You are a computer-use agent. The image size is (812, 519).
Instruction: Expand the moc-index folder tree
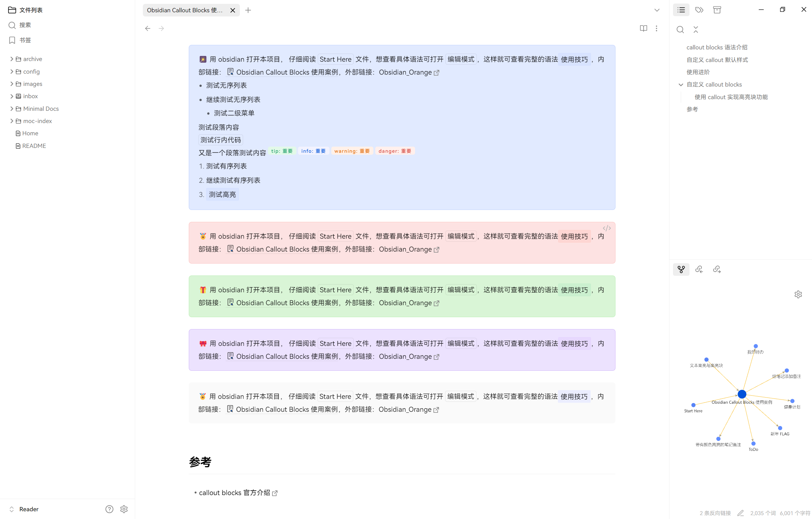point(12,120)
